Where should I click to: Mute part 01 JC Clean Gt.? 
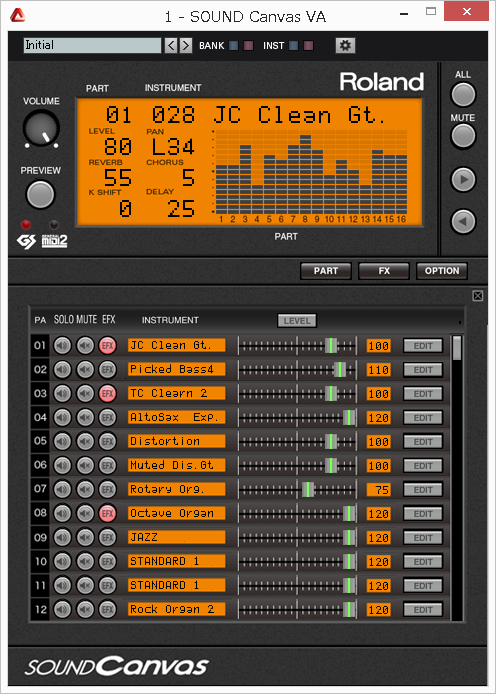[x=85, y=345]
